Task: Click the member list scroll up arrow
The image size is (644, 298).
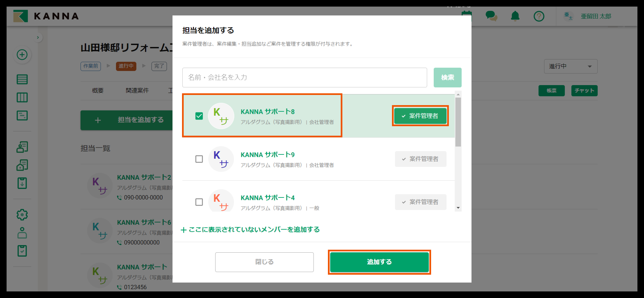Action: 458,94
